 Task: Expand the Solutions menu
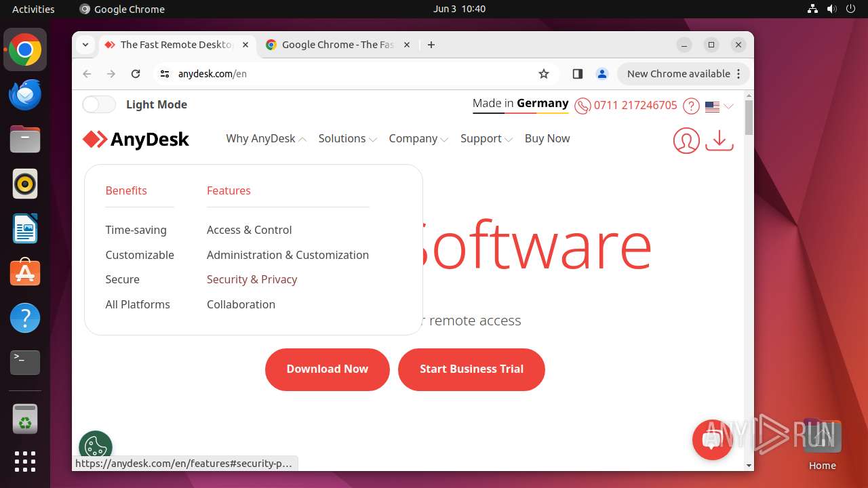tap(347, 138)
